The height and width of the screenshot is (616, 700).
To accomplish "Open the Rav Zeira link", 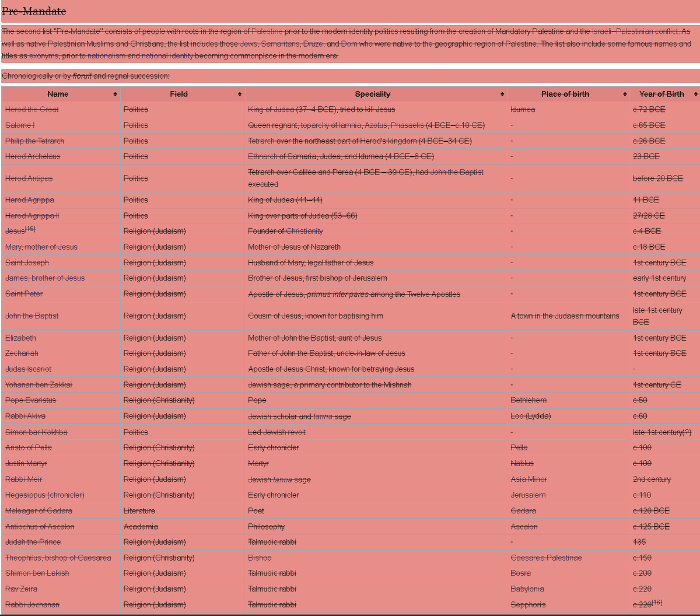I will pos(22,589).
